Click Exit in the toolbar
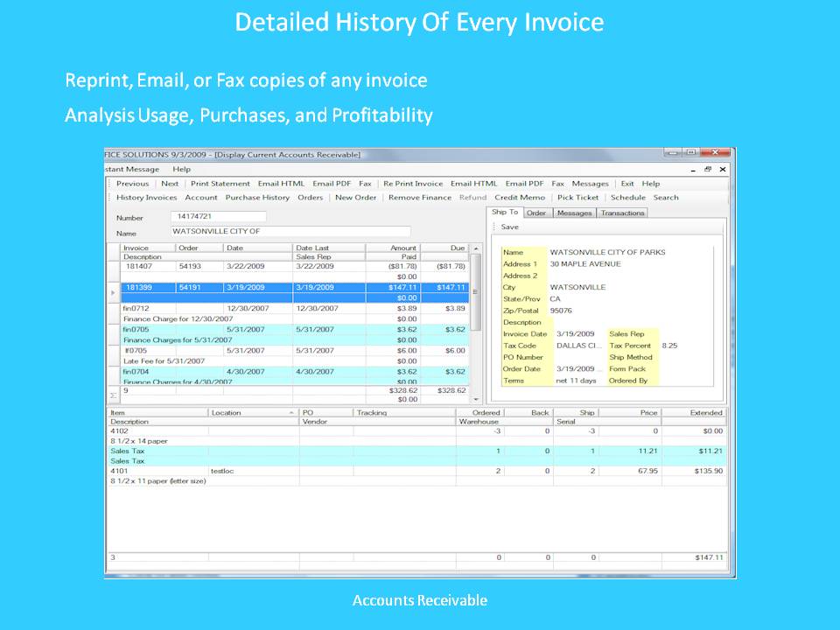This screenshot has height=630, width=840. 626,183
